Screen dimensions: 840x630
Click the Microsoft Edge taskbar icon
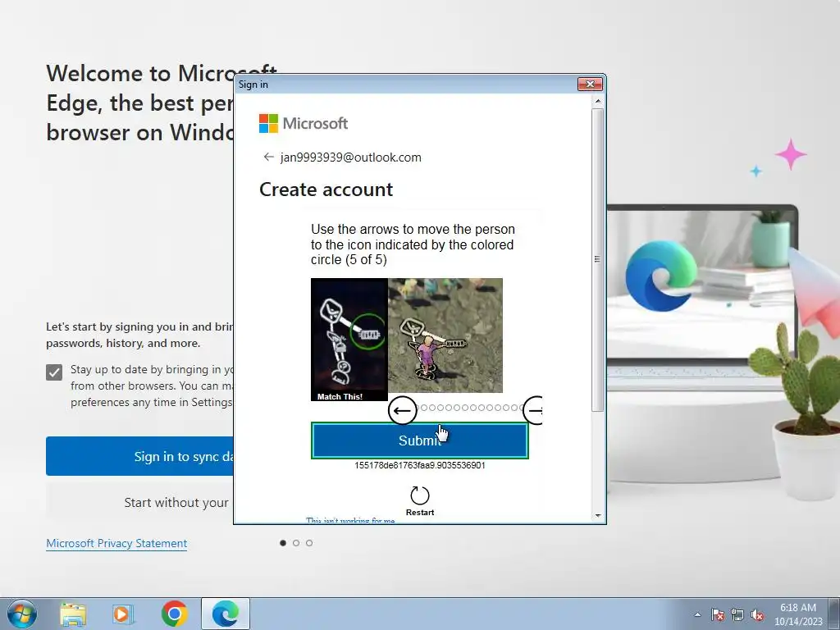click(226, 614)
